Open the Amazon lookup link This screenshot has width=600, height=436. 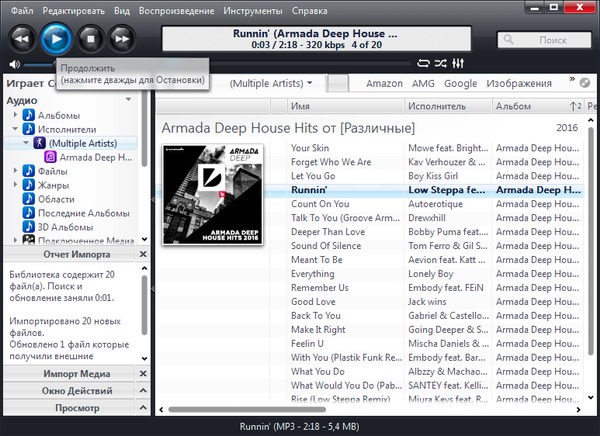click(x=385, y=83)
